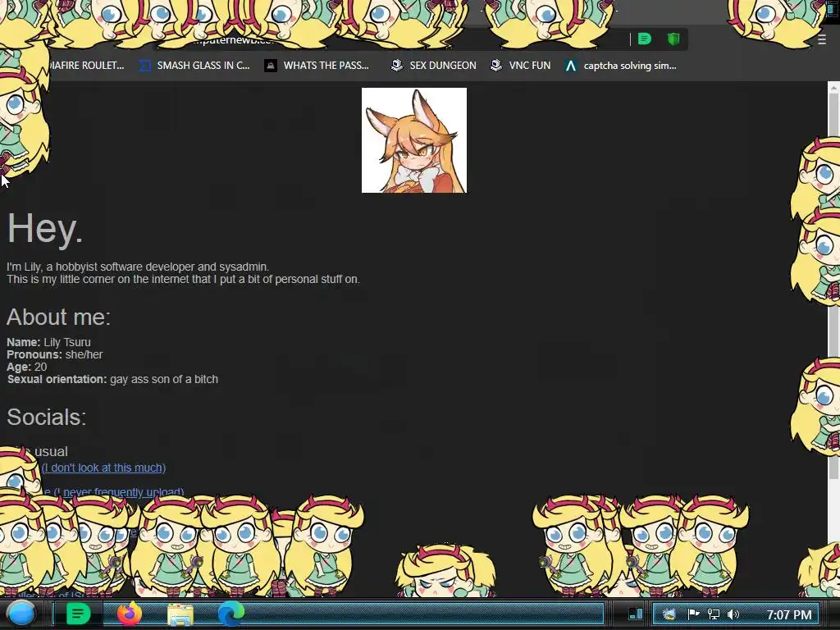Open the Start menu orb
Screen dimensions: 840x630
[x=21, y=614]
